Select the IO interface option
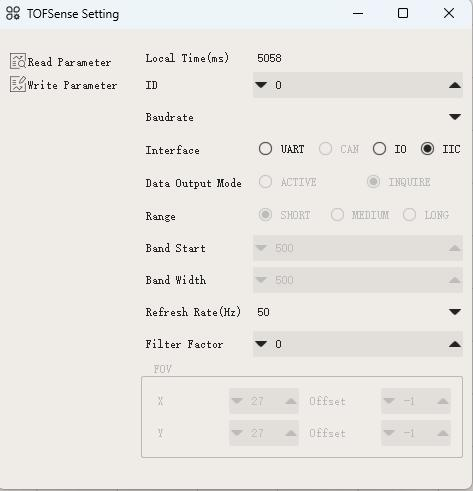The image size is (473, 491). tap(379, 149)
